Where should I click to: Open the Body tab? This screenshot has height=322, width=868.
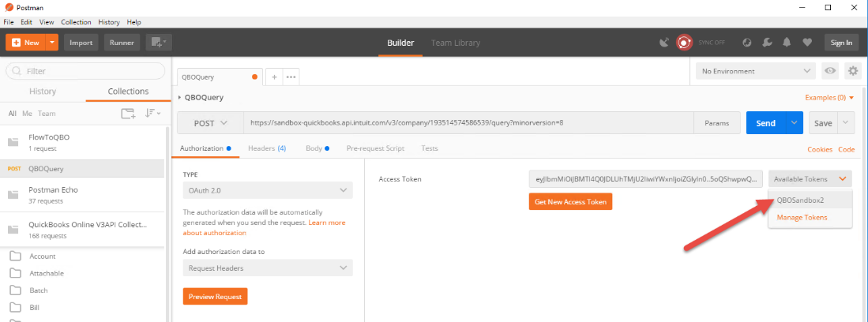318,148
